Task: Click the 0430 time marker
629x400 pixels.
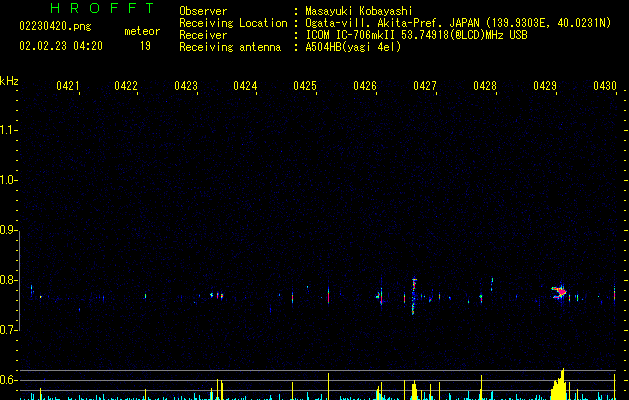Action: click(x=605, y=86)
